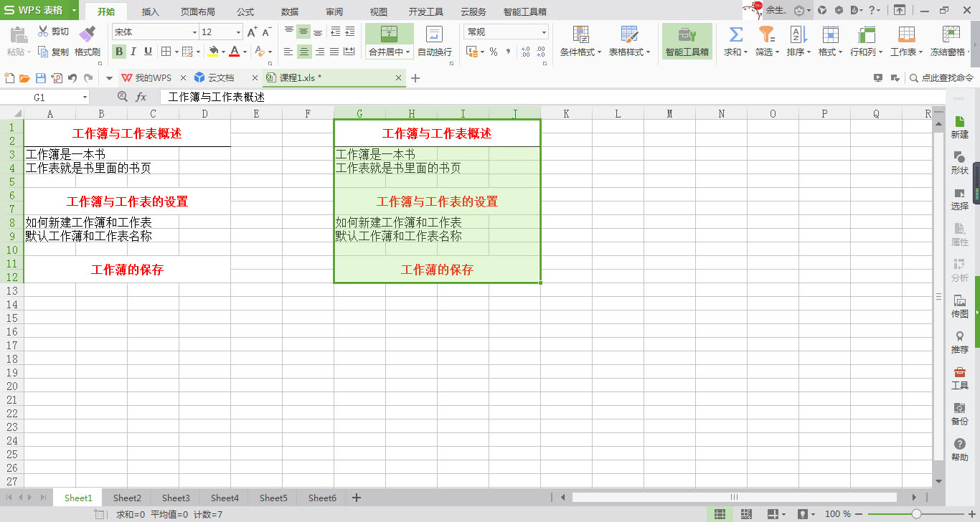
Task: Click the increase decimal places icon
Action: (525, 52)
